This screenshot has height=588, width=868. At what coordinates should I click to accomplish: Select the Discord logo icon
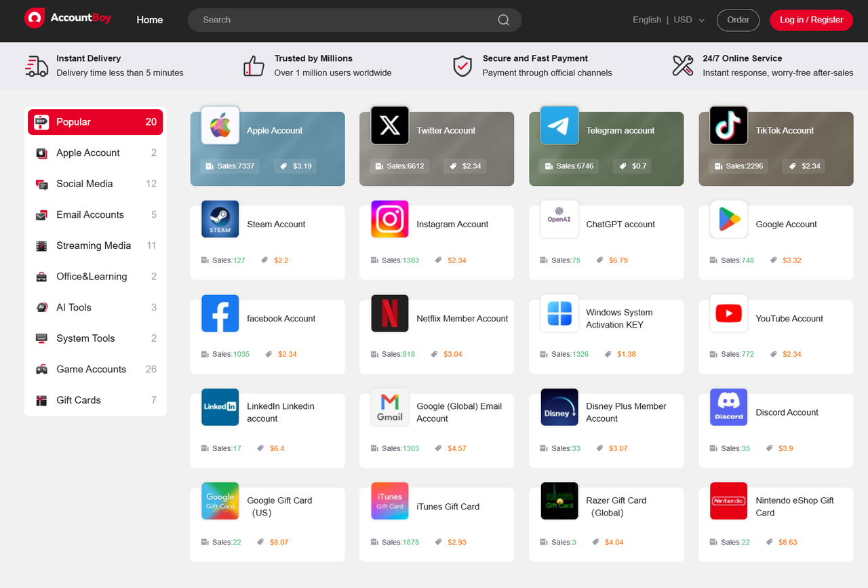[x=729, y=407]
